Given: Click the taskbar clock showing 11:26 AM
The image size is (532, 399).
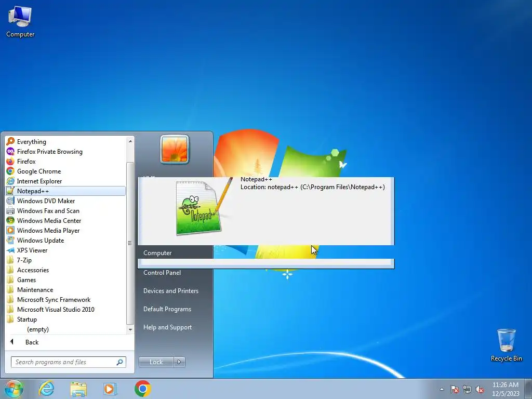Looking at the screenshot, I should click(x=506, y=389).
